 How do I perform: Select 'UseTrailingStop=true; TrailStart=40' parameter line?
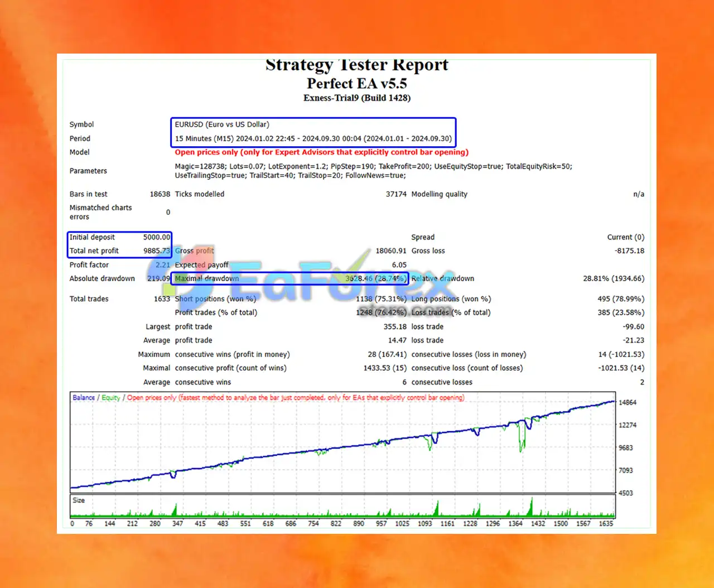pyautogui.click(x=290, y=176)
